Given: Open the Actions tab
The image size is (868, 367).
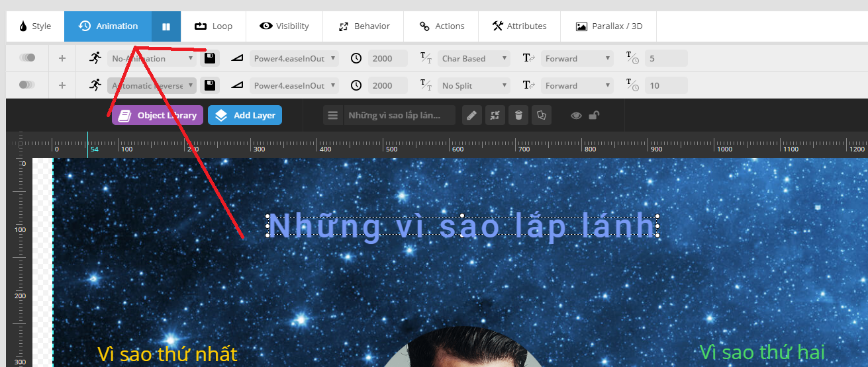Looking at the screenshot, I should [x=442, y=26].
